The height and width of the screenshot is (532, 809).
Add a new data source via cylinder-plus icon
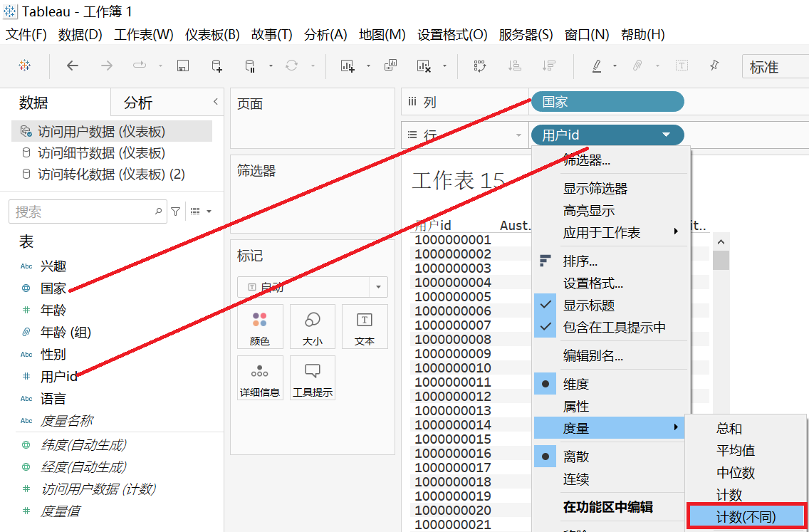[x=216, y=66]
